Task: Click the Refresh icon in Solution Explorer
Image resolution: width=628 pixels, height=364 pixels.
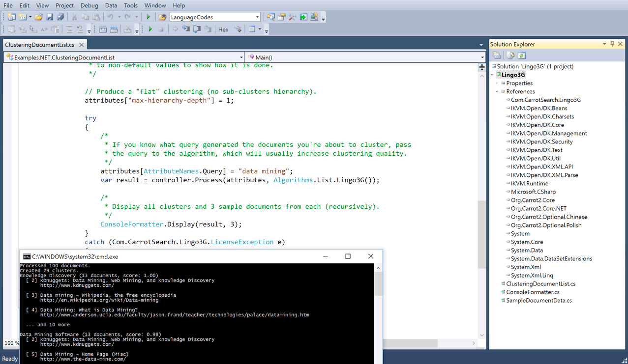Action: pos(522,56)
